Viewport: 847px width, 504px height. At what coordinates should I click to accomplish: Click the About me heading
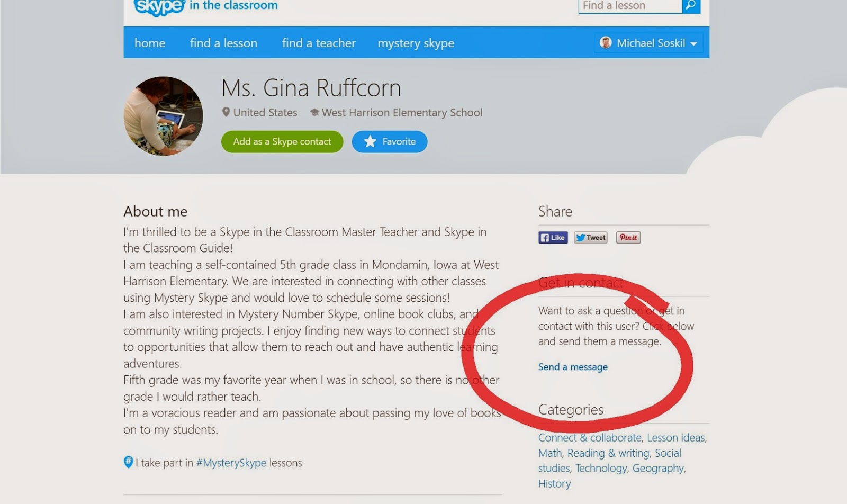156,211
